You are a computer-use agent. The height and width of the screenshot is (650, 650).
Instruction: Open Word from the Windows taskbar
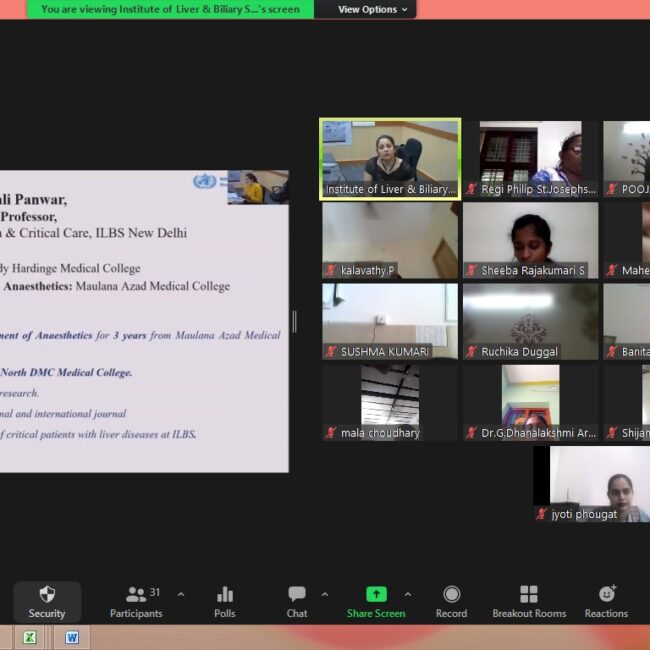[x=72, y=637]
